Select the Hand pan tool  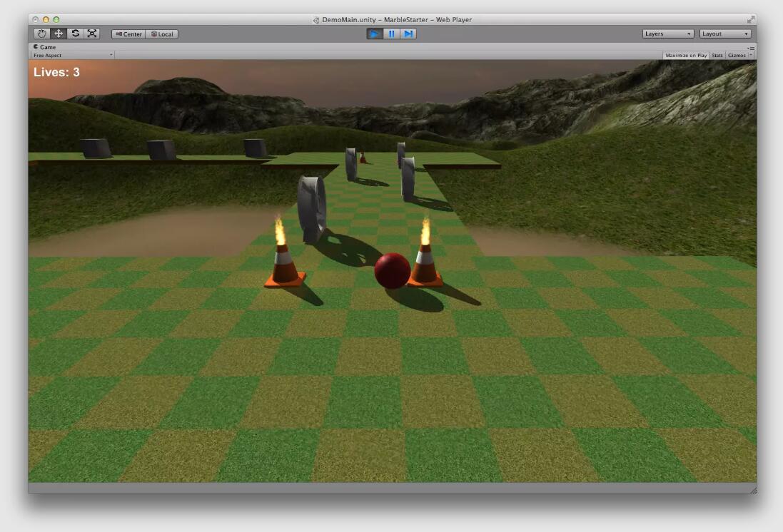click(x=42, y=34)
